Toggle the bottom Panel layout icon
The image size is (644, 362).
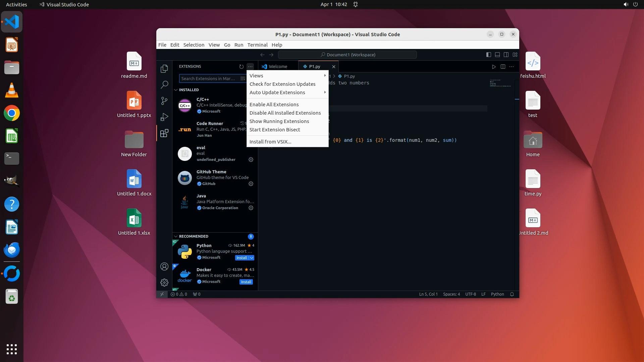coord(497,55)
